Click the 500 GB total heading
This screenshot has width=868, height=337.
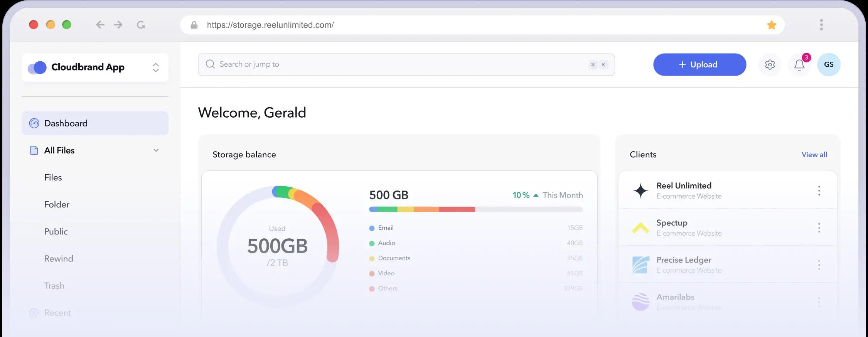(389, 195)
